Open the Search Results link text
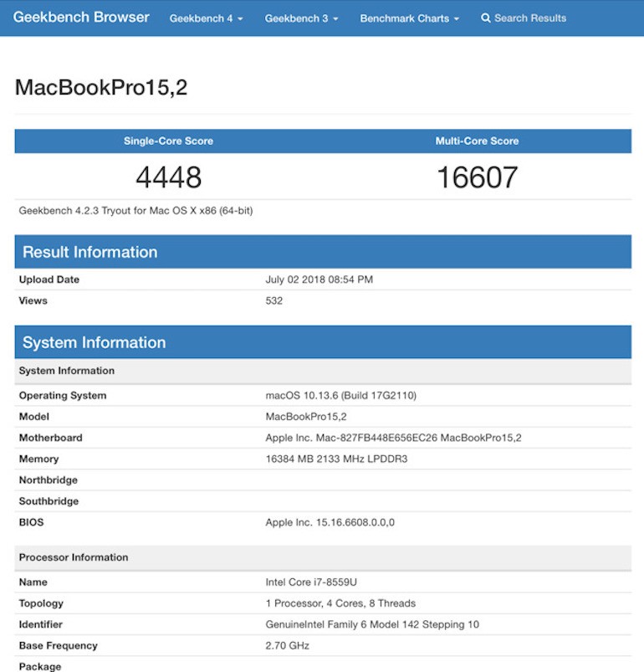This screenshot has width=644, height=672. pos(530,18)
